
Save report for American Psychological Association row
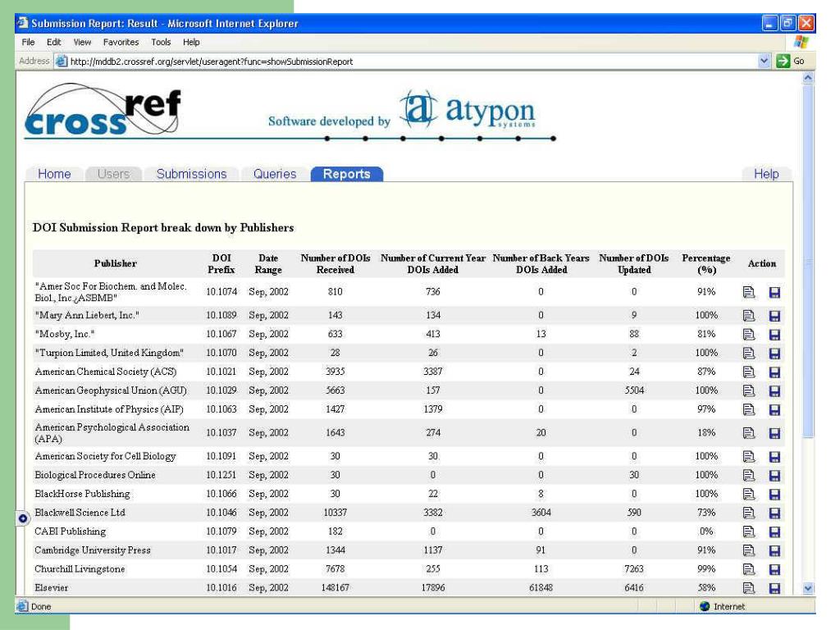[x=774, y=433]
